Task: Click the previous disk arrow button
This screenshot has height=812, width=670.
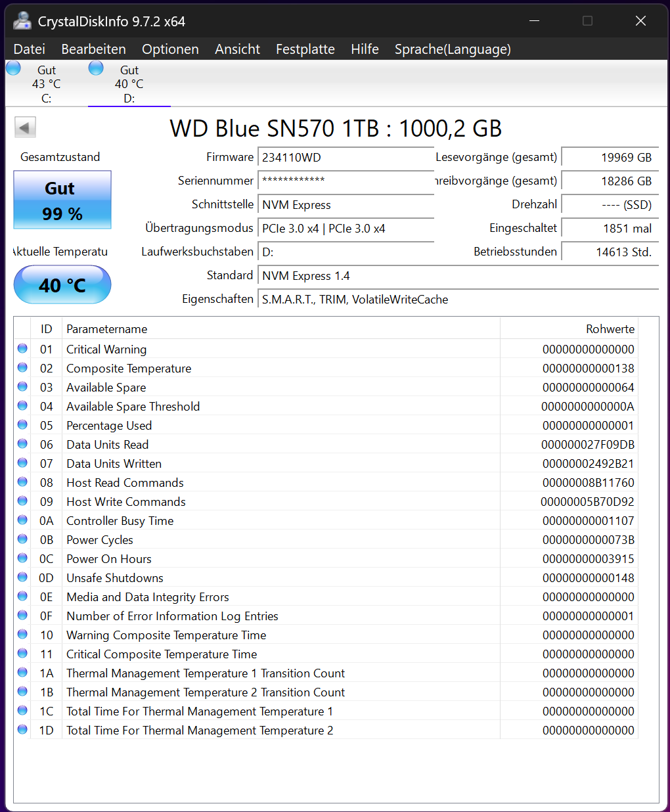Action: point(25,127)
